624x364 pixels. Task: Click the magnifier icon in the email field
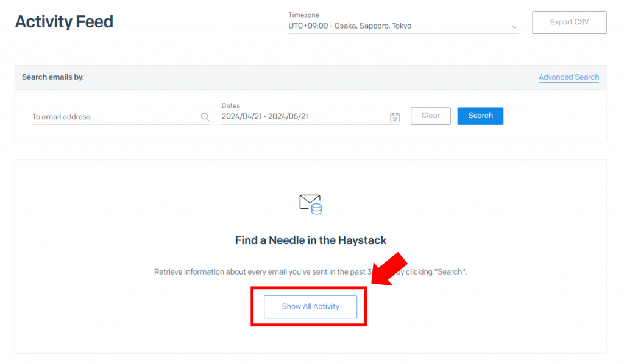coord(205,117)
